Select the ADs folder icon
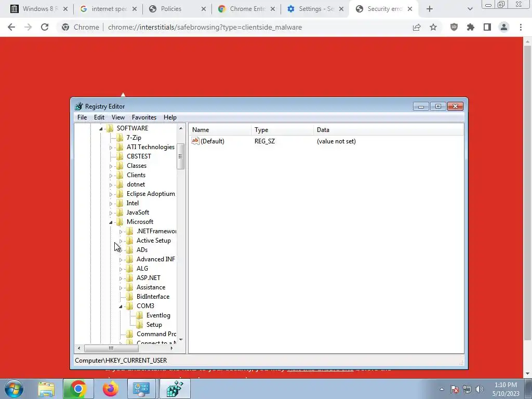This screenshot has width=532, height=399. (x=129, y=250)
